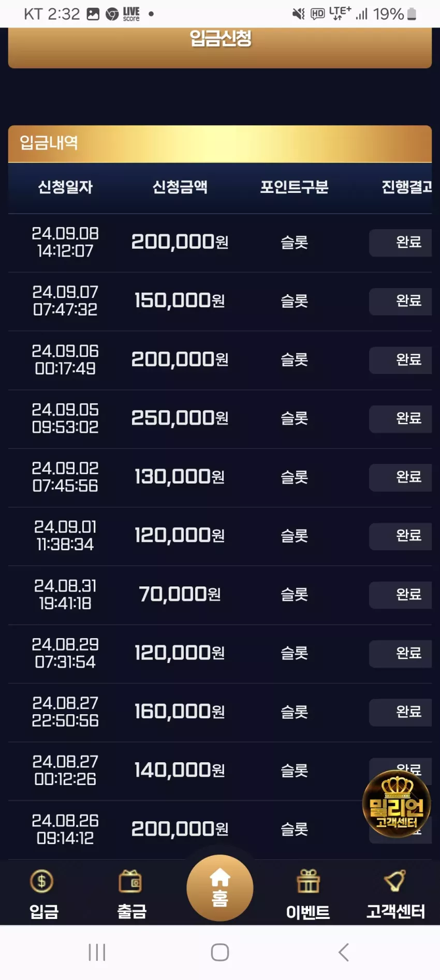Open the 밀리언 고객센터 floating badge
The height and width of the screenshot is (980, 440).
[397, 804]
